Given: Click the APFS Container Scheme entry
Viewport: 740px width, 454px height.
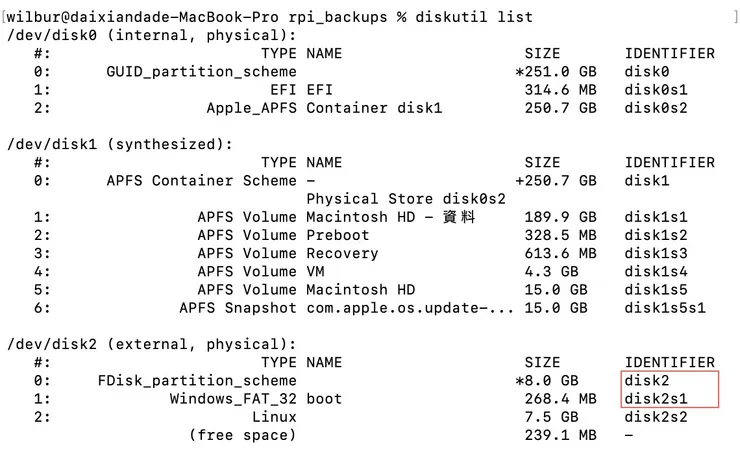Looking at the screenshot, I should (201, 181).
